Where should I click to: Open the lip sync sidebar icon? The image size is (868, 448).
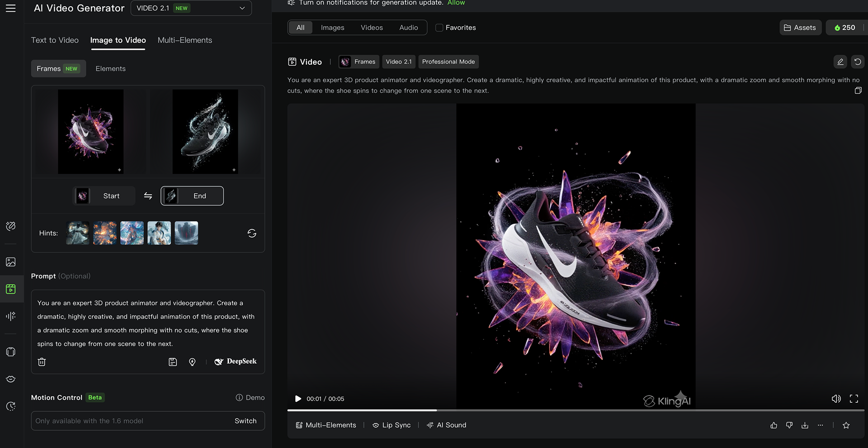pyautogui.click(x=11, y=379)
